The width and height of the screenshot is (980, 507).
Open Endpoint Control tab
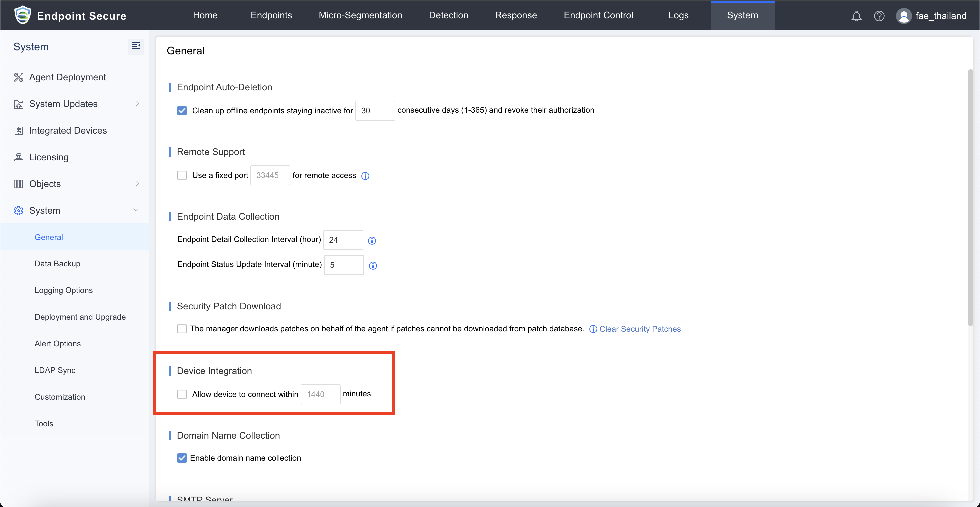[x=598, y=15]
